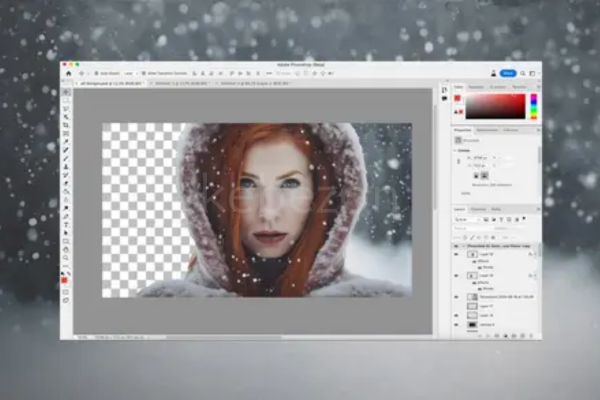600x400 pixels.
Task: Click the lock all padlock icon
Action: [x=493, y=237]
